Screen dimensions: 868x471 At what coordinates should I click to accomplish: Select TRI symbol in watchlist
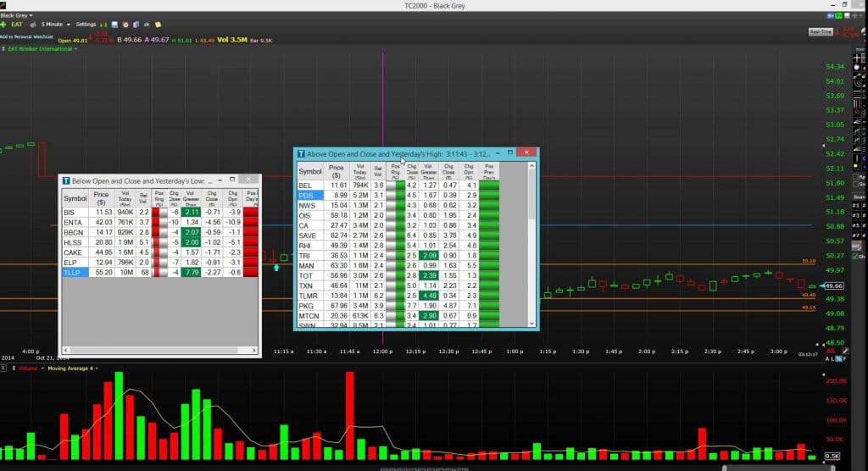[x=304, y=255]
